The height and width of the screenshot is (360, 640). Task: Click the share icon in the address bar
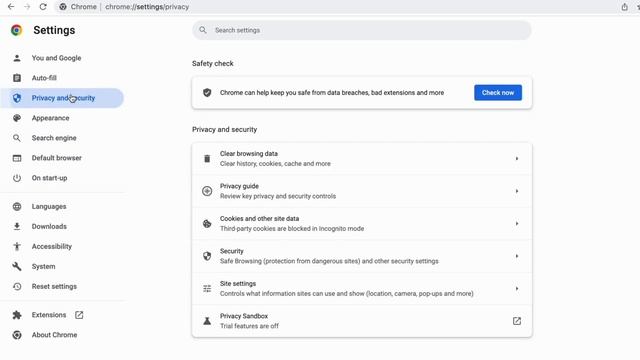[624, 7]
